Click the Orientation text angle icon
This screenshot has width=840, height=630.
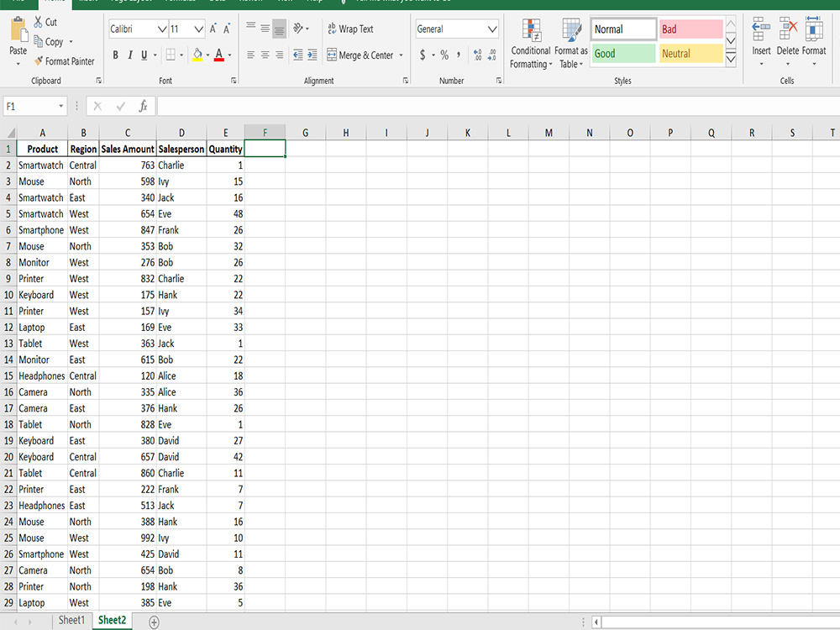[x=298, y=28]
